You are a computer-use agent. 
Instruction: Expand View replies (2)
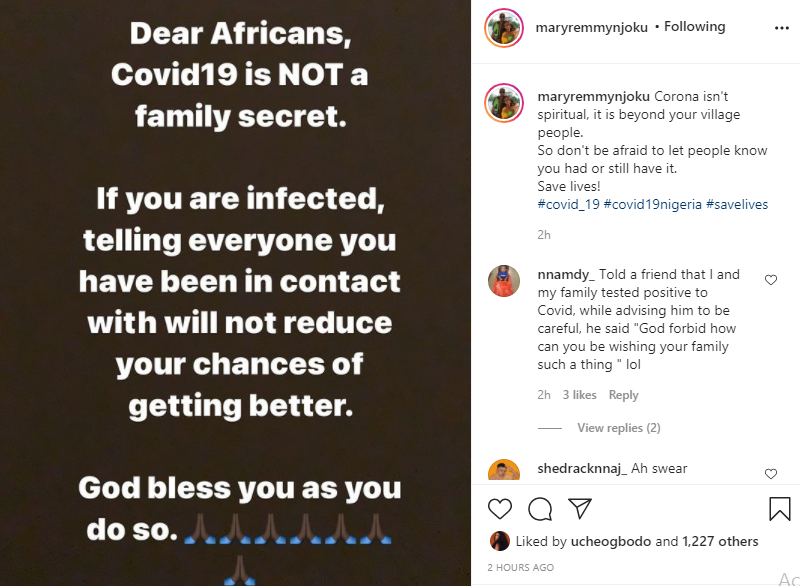618,428
